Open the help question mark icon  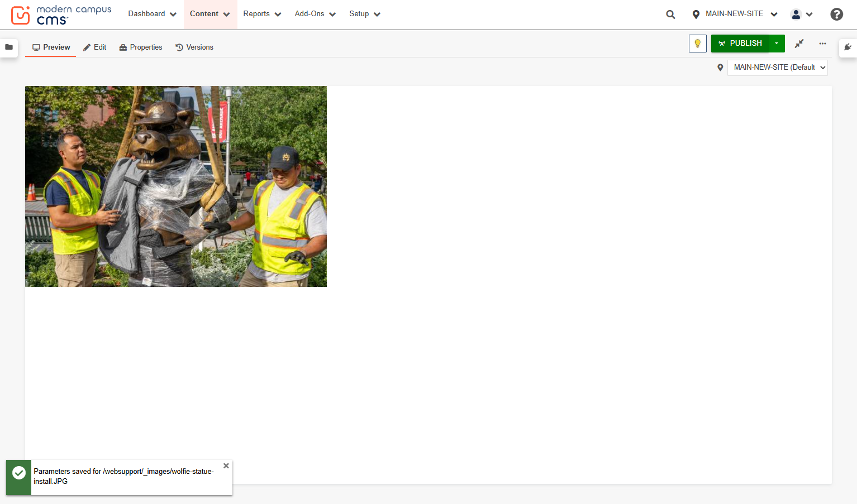pyautogui.click(x=836, y=15)
